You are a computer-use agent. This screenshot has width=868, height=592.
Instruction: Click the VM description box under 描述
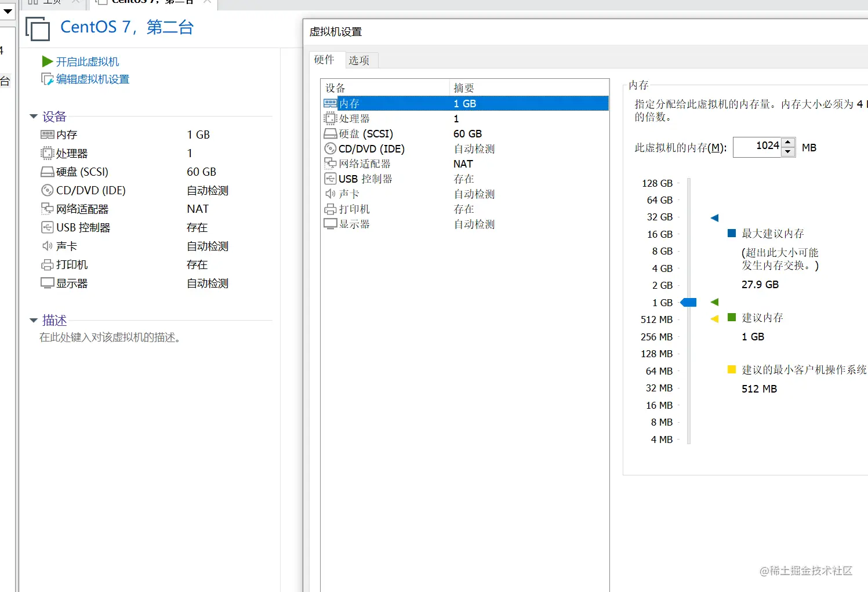pyautogui.click(x=110, y=337)
